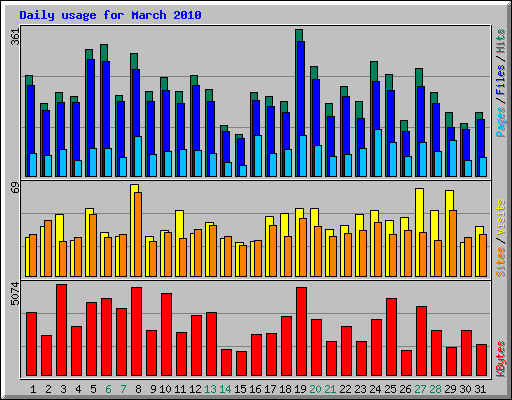The image size is (512, 400).
Task: Select day label "26" on the x-axis
Action: click(x=405, y=389)
